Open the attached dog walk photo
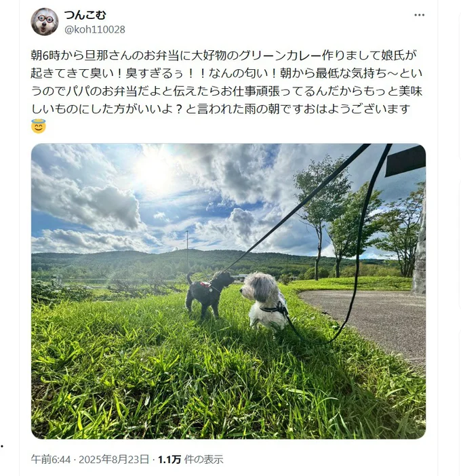The height and width of the screenshot is (476, 461). (x=228, y=291)
